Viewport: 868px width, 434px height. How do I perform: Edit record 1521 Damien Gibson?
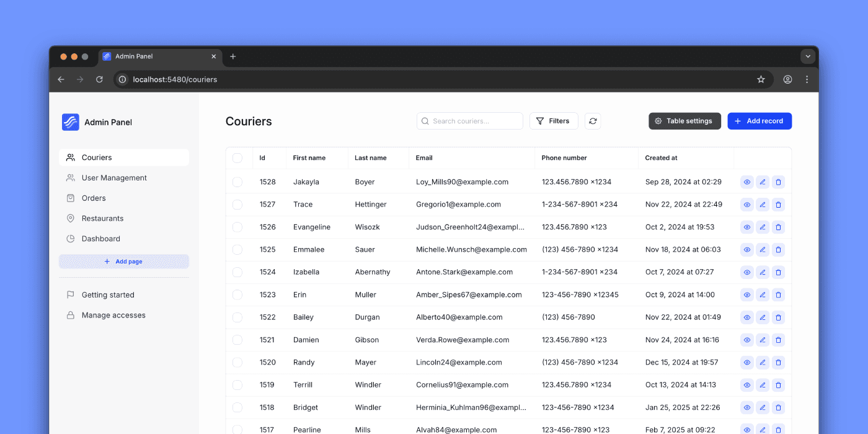763,340
